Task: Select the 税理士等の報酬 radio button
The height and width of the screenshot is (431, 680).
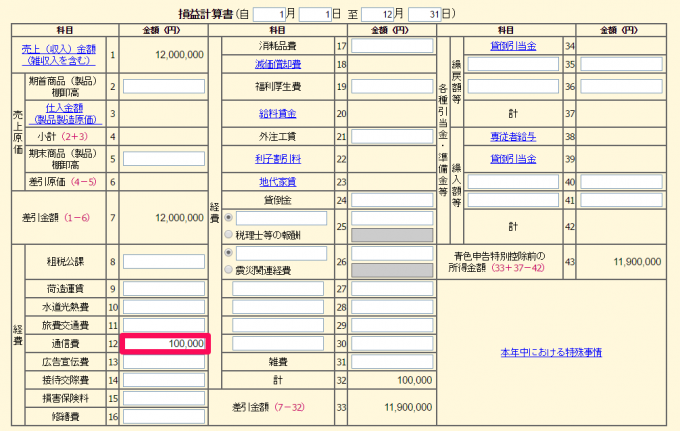Action: pyautogui.click(x=229, y=235)
